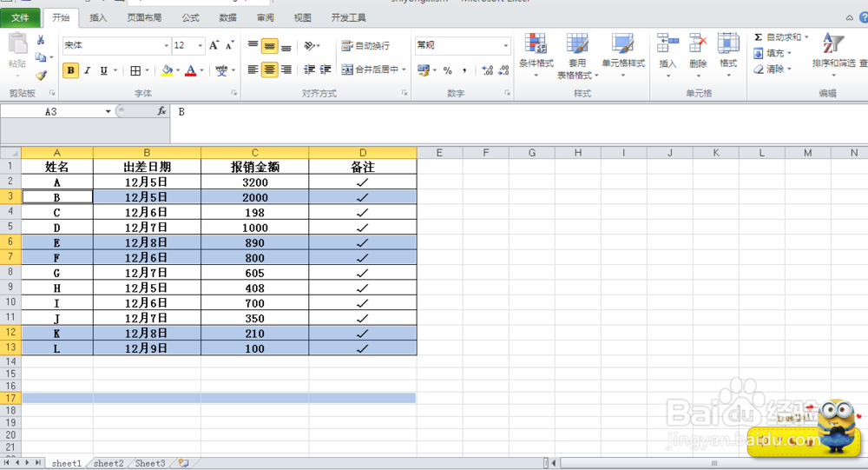Click the insert new worksheet icon
This screenshot has width=868, height=470.
point(183,463)
